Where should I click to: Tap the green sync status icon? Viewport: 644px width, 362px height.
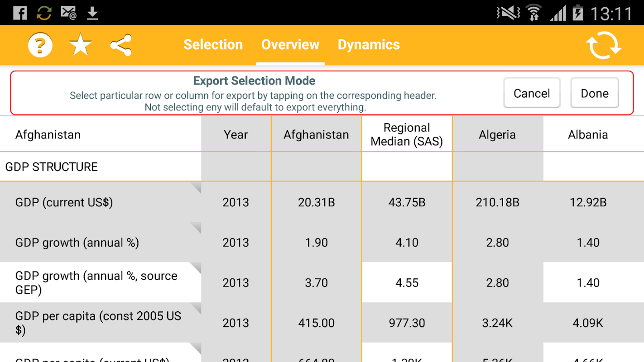click(44, 13)
